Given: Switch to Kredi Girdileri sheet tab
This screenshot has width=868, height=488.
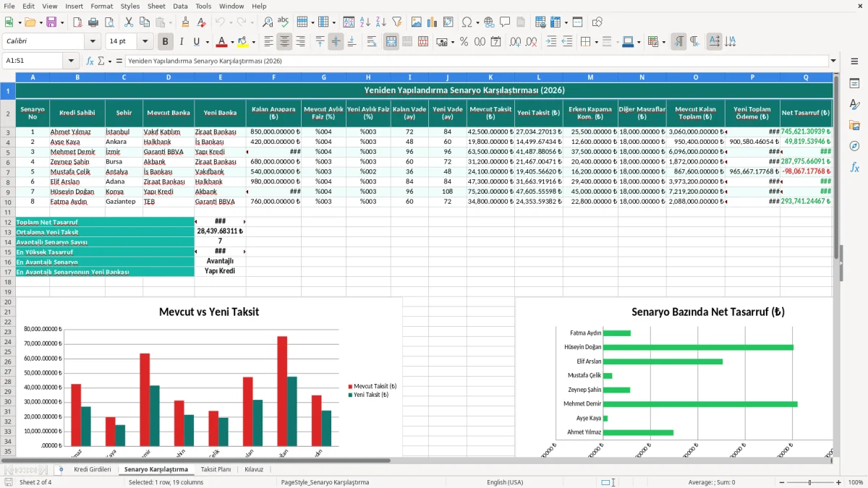Looking at the screenshot, I should (x=93, y=469).
